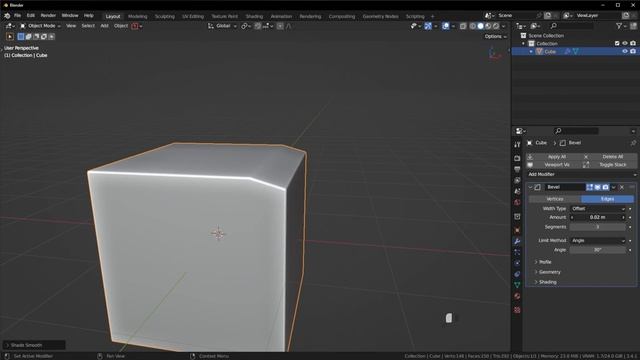Choose the Invert selection mode icon
Screen dimensions: 640x360
coord(44,37)
